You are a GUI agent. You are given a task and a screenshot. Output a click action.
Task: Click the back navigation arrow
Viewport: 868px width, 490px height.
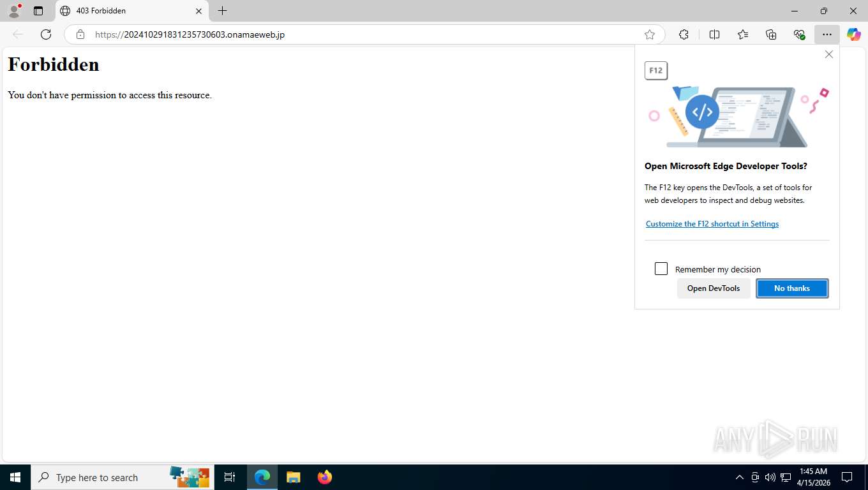[x=18, y=34]
